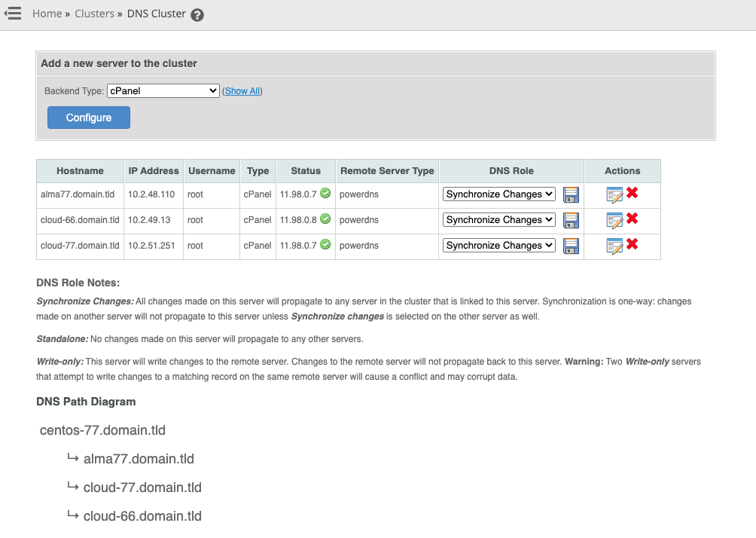Select hostname cell cloud-66.domain.tld in table
Screen dimensions: 756x538
point(80,220)
